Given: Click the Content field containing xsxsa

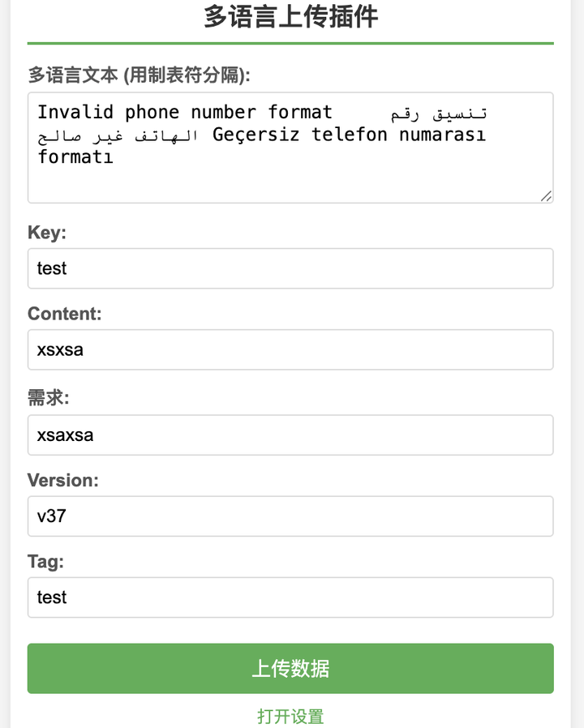Looking at the screenshot, I should (290, 349).
